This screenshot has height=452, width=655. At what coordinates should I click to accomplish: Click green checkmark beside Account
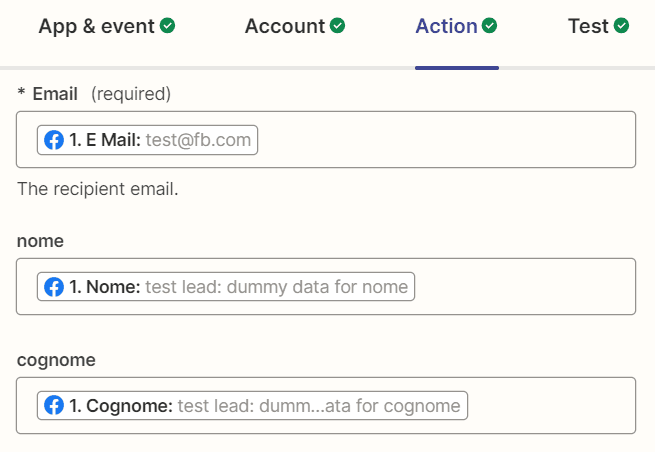[339, 26]
